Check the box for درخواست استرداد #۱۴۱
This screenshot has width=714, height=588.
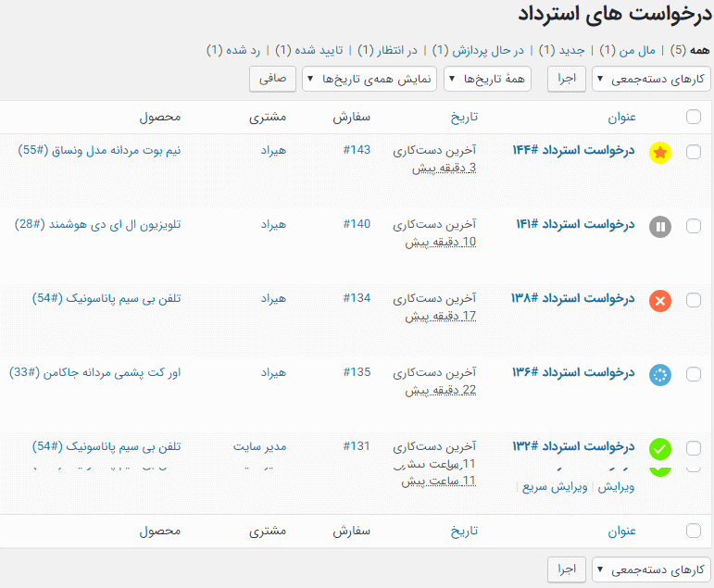693,226
